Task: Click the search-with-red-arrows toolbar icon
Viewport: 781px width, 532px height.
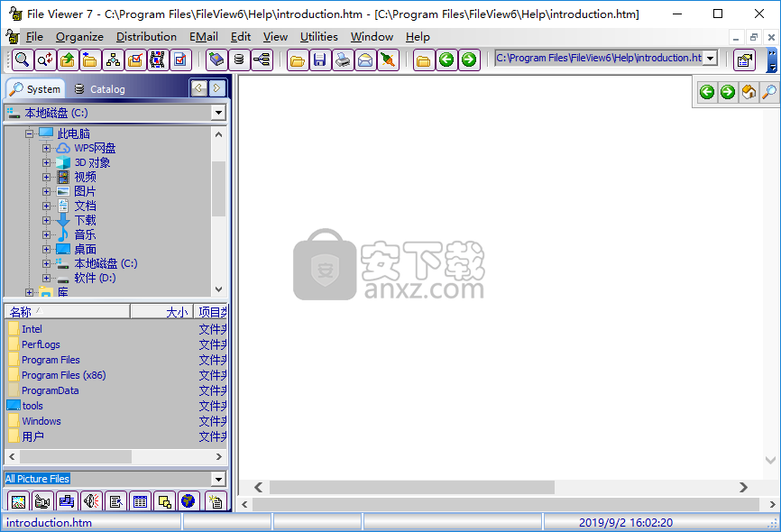Action: [45, 60]
